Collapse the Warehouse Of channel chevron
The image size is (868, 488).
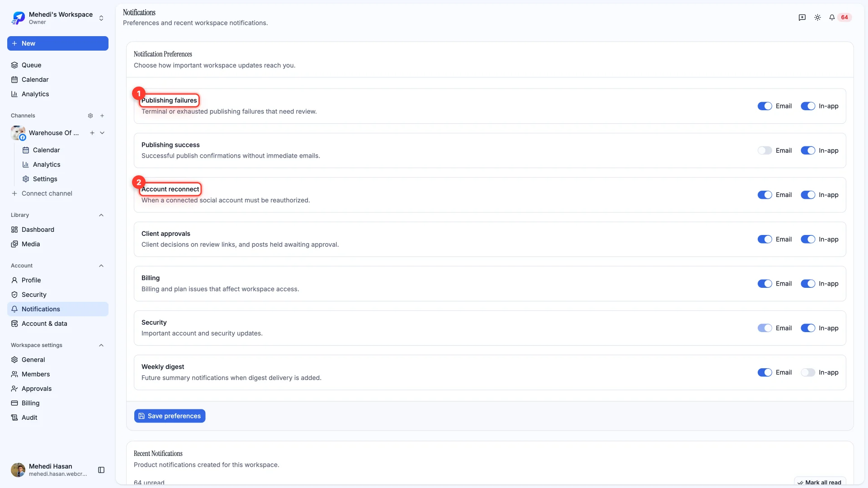[102, 133]
